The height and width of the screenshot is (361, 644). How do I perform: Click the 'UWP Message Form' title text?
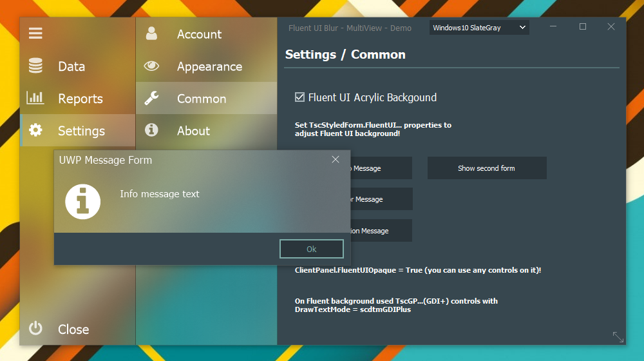106,160
